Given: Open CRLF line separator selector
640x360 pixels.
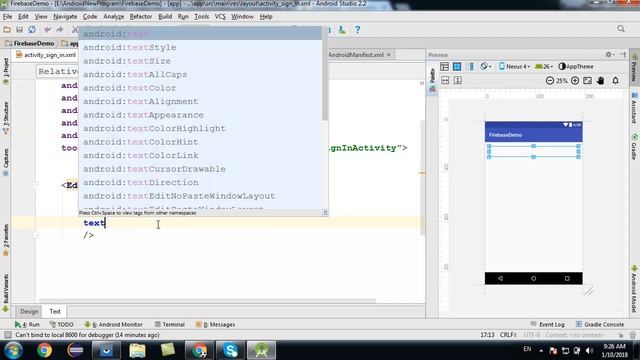Looking at the screenshot, I should tap(508, 335).
